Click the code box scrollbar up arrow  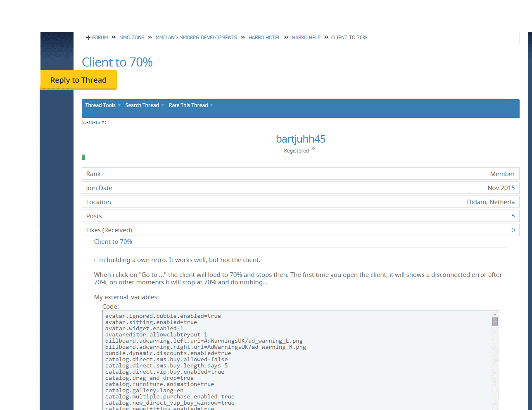click(495, 314)
